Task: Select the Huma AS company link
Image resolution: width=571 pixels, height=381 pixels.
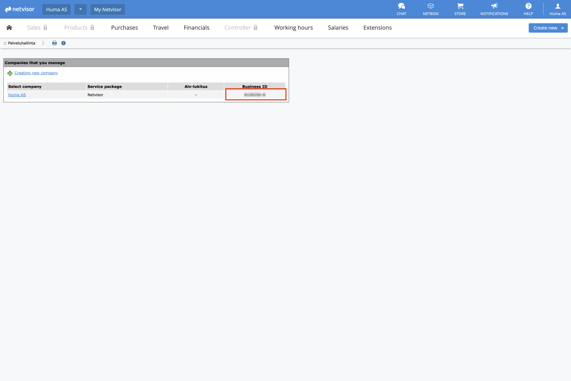Action: point(17,95)
